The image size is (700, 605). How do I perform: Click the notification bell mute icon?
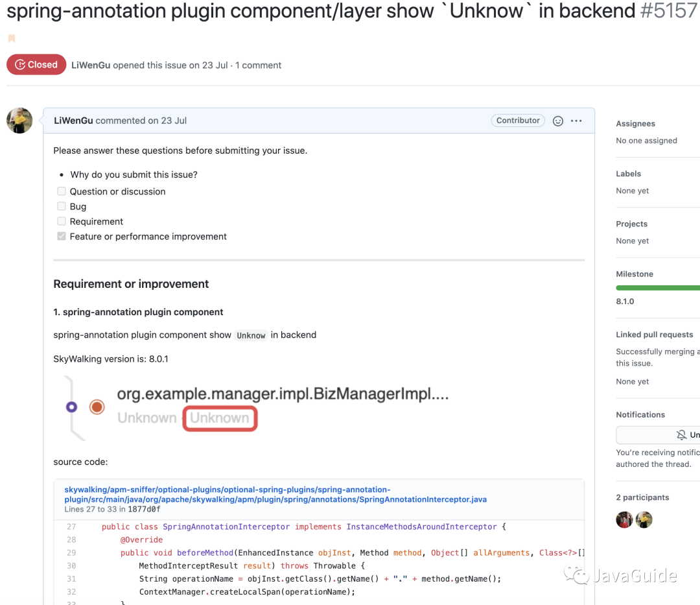pos(681,435)
